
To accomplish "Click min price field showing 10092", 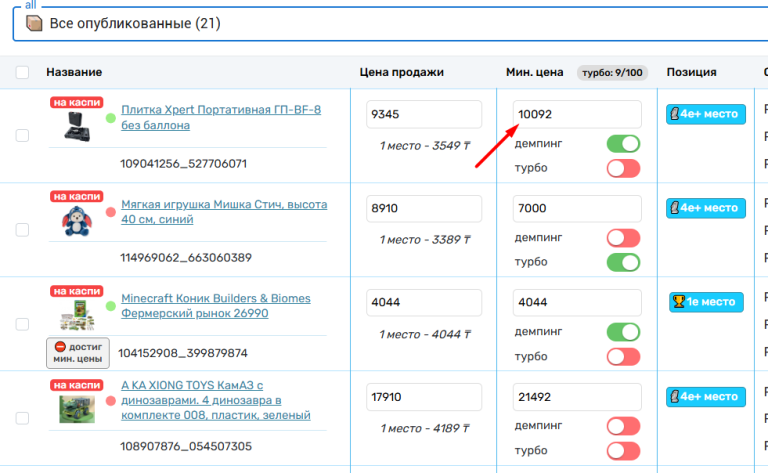I will point(577,114).
